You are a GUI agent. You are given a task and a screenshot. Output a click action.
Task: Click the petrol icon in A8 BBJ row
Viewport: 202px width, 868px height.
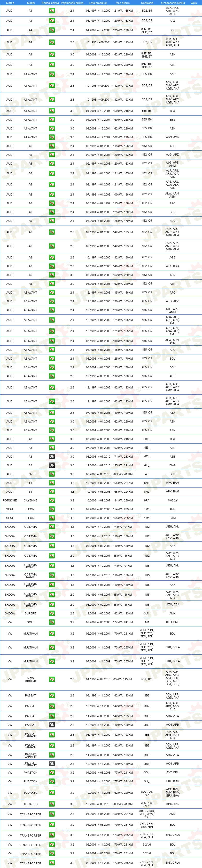[52, 439]
